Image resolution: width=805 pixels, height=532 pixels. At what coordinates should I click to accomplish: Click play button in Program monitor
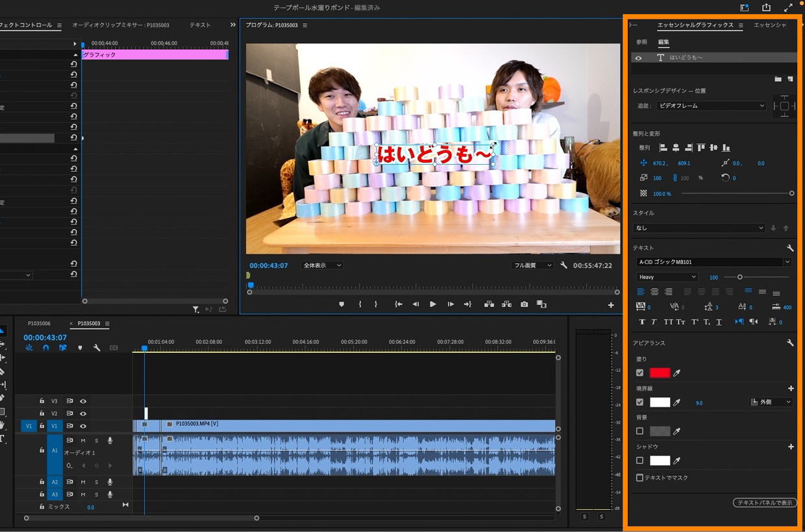(433, 304)
